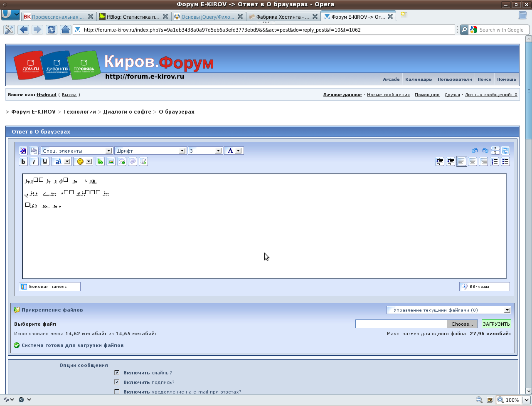Insert a numbered list
This screenshot has width=532, height=406.
click(495, 162)
